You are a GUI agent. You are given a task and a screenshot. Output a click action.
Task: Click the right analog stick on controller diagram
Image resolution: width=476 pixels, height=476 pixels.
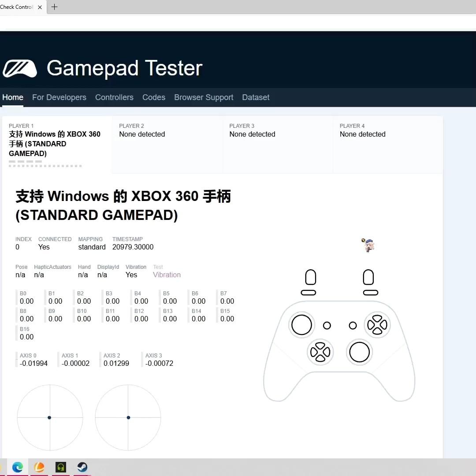click(359, 352)
